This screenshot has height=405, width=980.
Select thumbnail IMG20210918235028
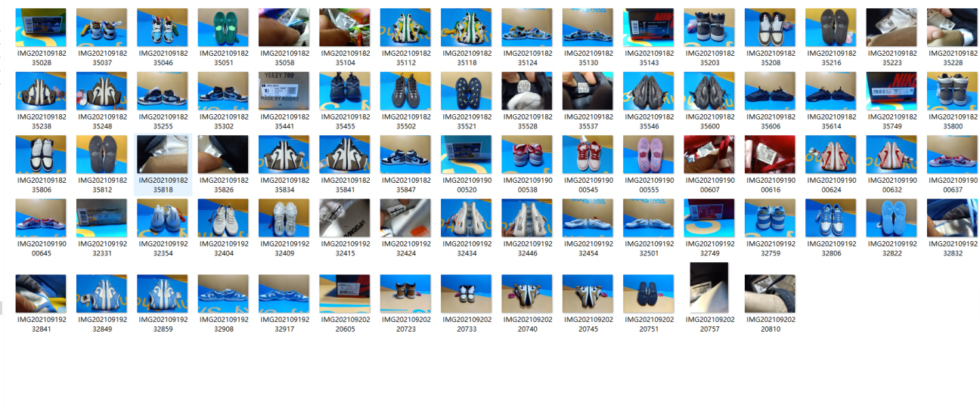coord(41,28)
